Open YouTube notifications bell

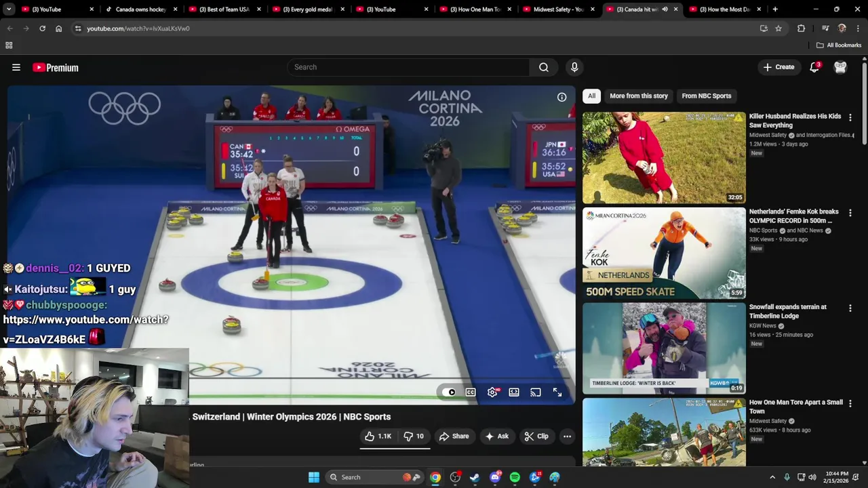[x=814, y=67]
